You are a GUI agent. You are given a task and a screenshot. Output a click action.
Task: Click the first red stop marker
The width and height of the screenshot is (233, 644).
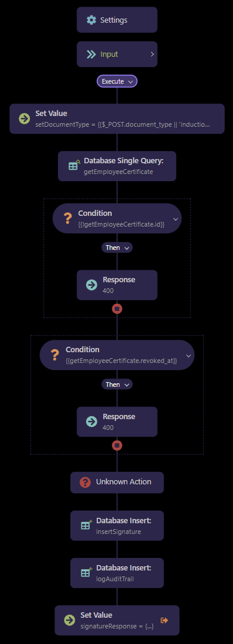[x=117, y=309]
